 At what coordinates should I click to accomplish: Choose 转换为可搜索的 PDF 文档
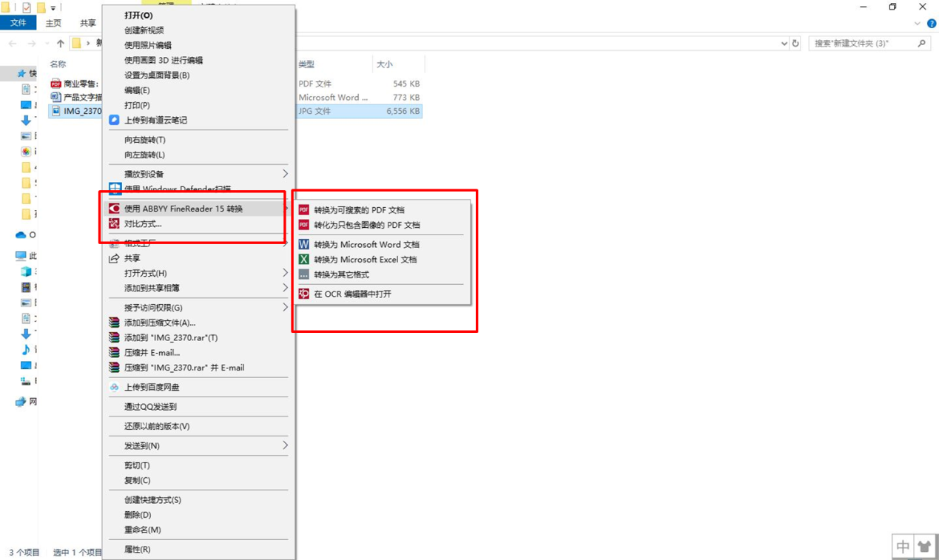pyautogui.click(x=359, y=210)
